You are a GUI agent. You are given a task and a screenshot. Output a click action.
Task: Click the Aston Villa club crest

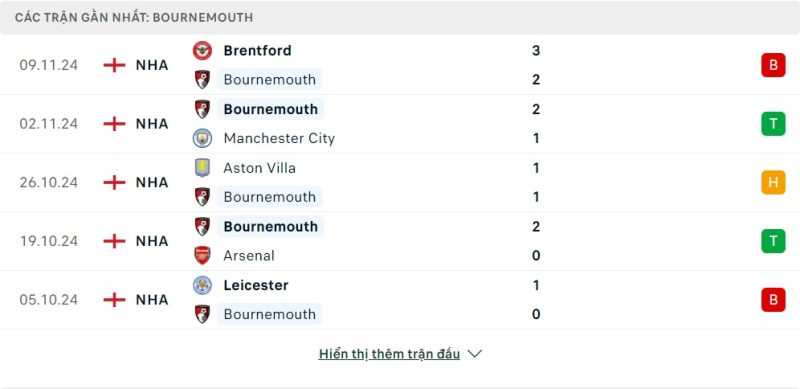(203, 167)
